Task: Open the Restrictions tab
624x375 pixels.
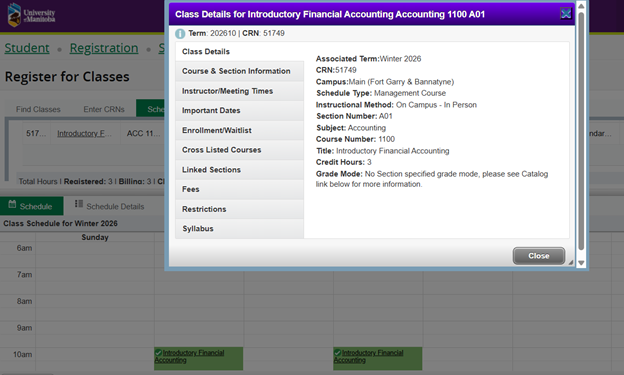Action: click(240, 209)
